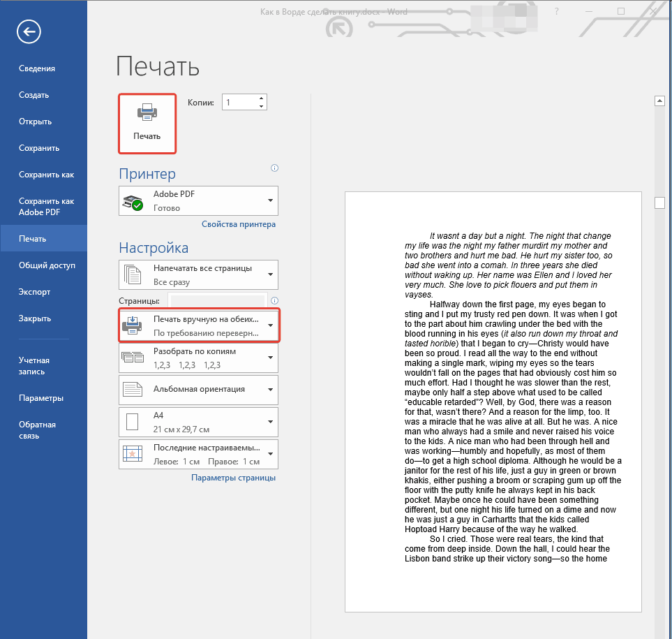
Task: Click the back arrow to exit backstage
Action: tap(29, 31)
